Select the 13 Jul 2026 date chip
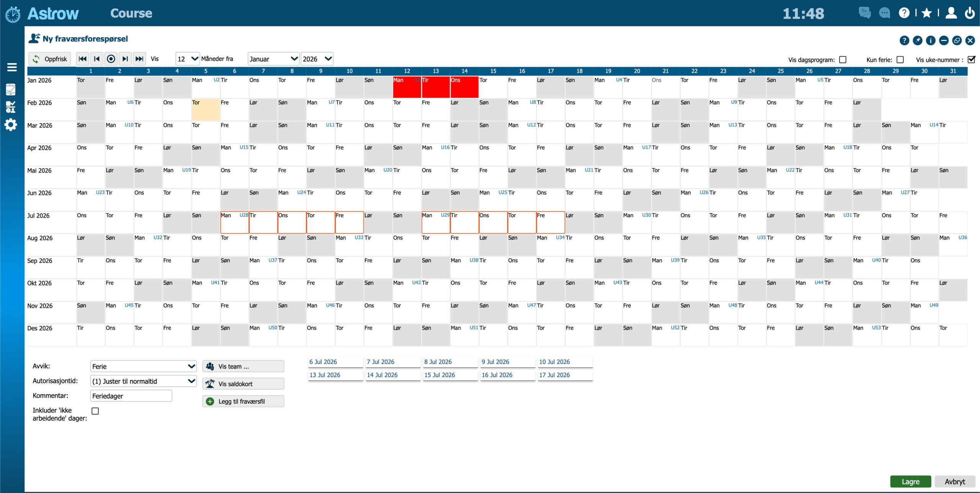This screenshot has height=493, width=980. [x=335, y=375]
